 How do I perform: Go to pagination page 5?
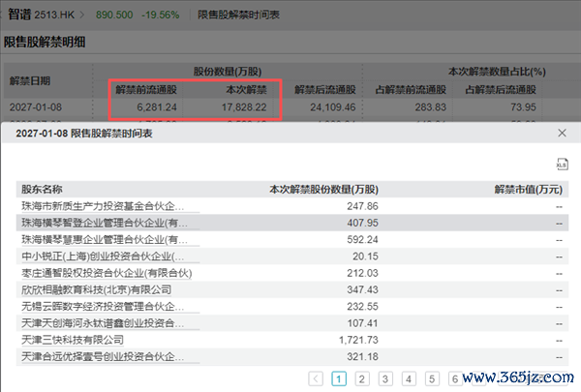pos(432,378)
